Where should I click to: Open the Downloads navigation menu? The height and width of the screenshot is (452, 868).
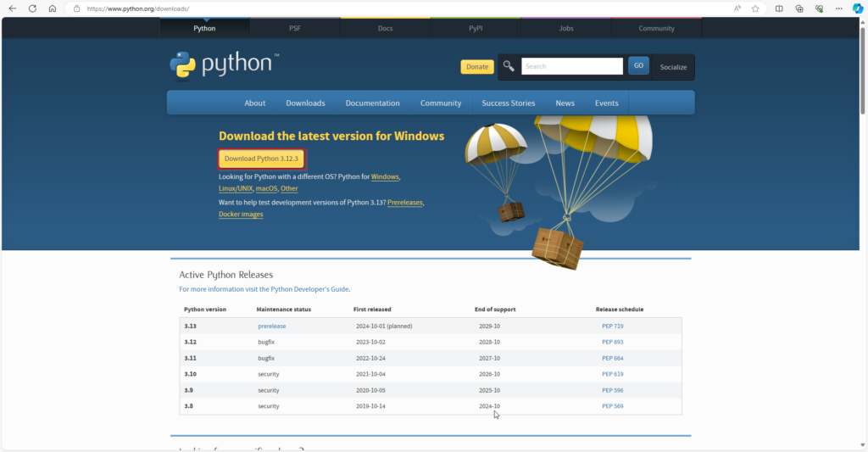(305, 103)
